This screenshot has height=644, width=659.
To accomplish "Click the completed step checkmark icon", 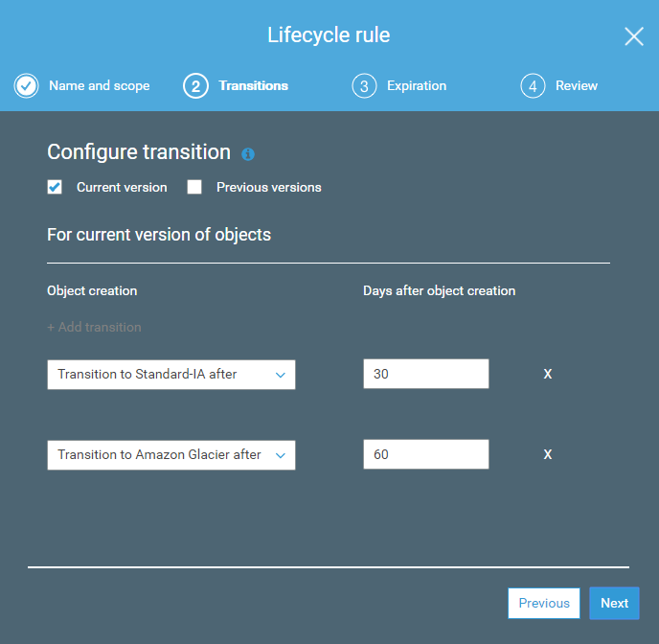I will (x=26, y=86).
